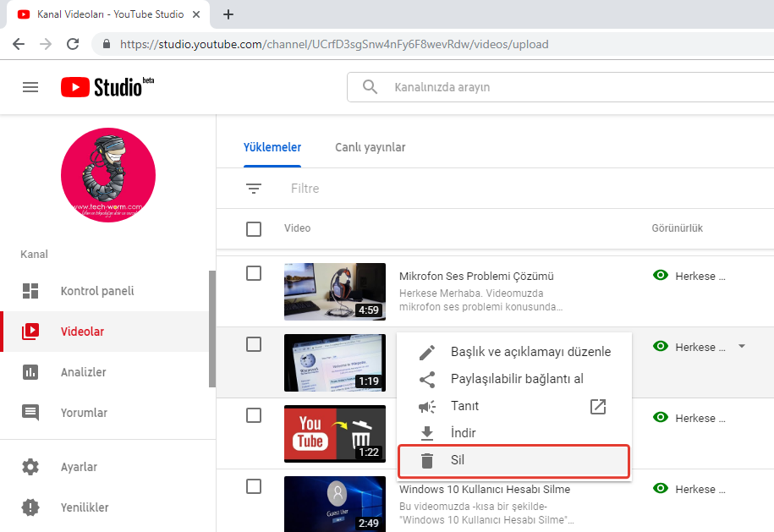
Task: Expand visibility dropdown arrow next to Herkese
Action: point(742,346)
